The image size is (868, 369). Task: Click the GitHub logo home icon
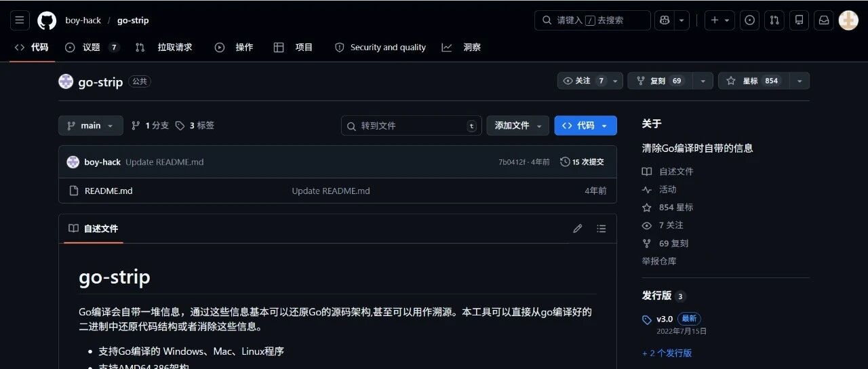coord(47,20)
